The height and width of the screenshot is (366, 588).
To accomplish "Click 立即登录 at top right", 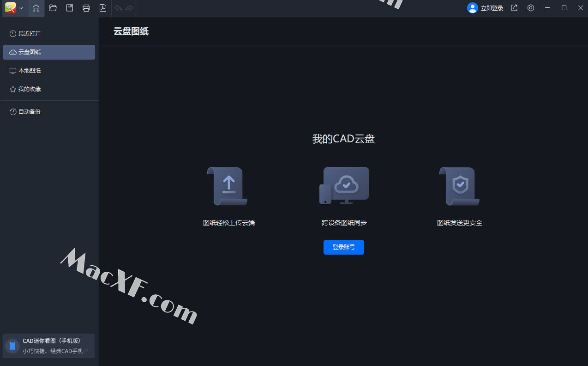I will 492,8.
